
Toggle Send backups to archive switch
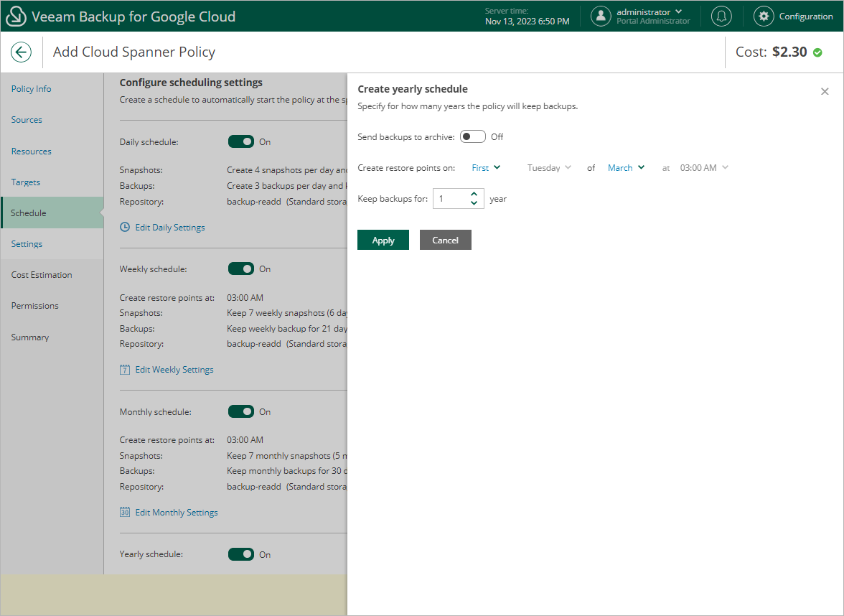(472, 136)
